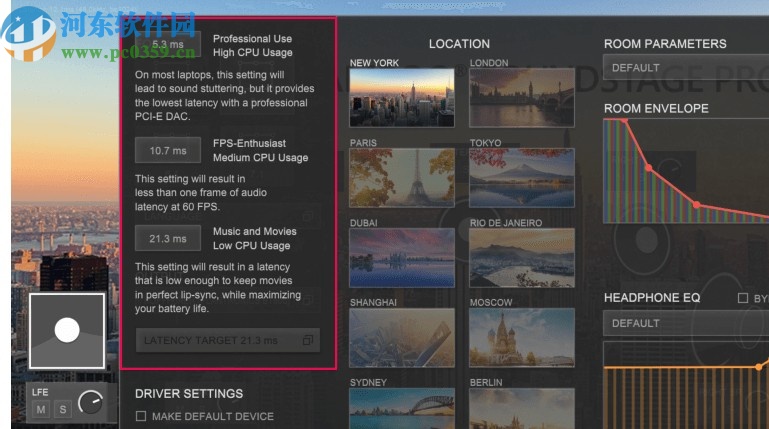The width and height of the screenshot is (769, 429).
Task: Toggle the Headphone EQ bypass checkbox
Action: pos(743,298)
